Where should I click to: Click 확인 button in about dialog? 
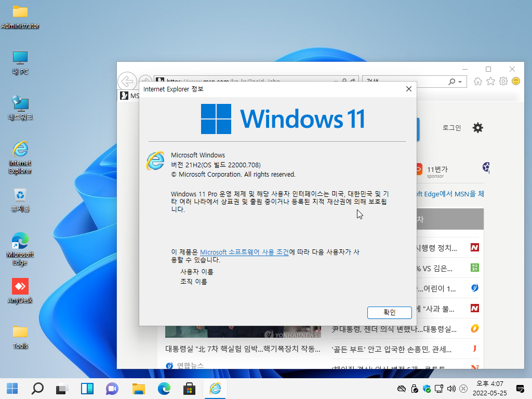coord(390,312)
